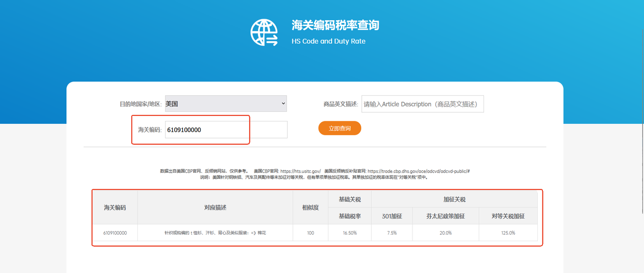Select the 6109100000 code cell in results row

click(x=115, y=233)
